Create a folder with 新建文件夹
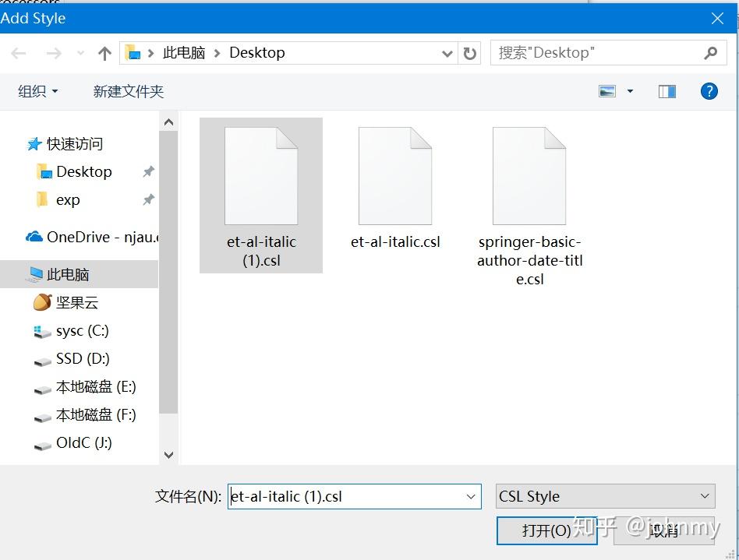 point(127,91)
